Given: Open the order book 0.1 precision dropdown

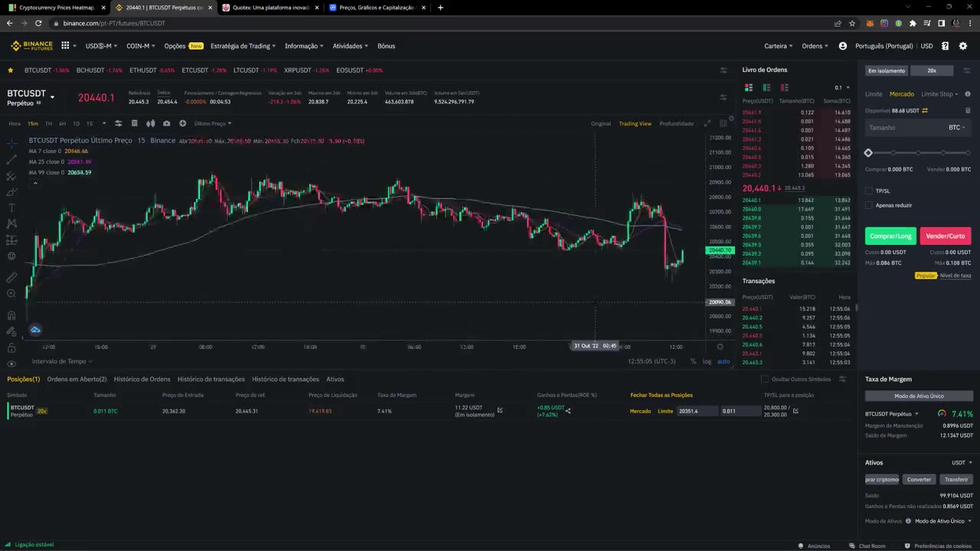Looking at the screenshot, I should click(x=841, y=87).
